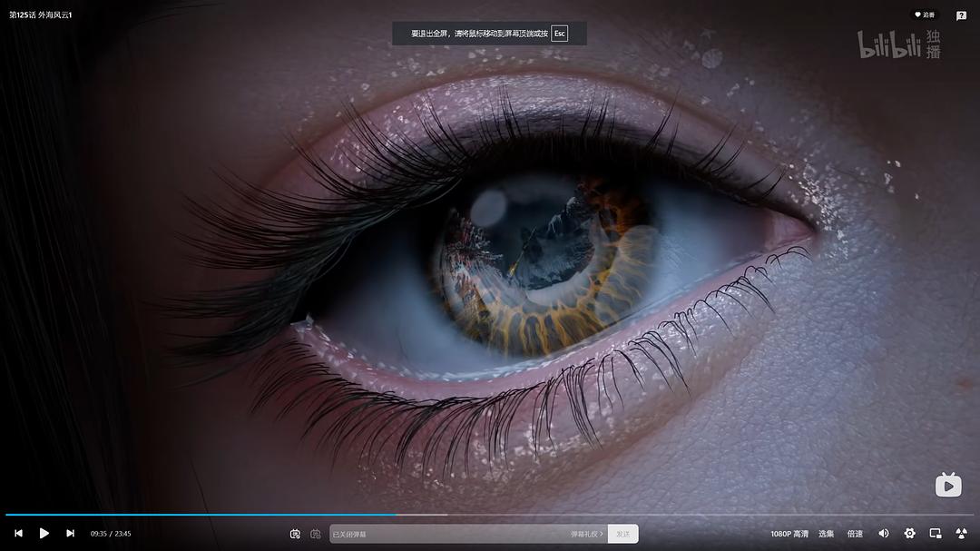Open the danmaku settings icon
This screenshot has height=551, width=980.
[316, 534]
